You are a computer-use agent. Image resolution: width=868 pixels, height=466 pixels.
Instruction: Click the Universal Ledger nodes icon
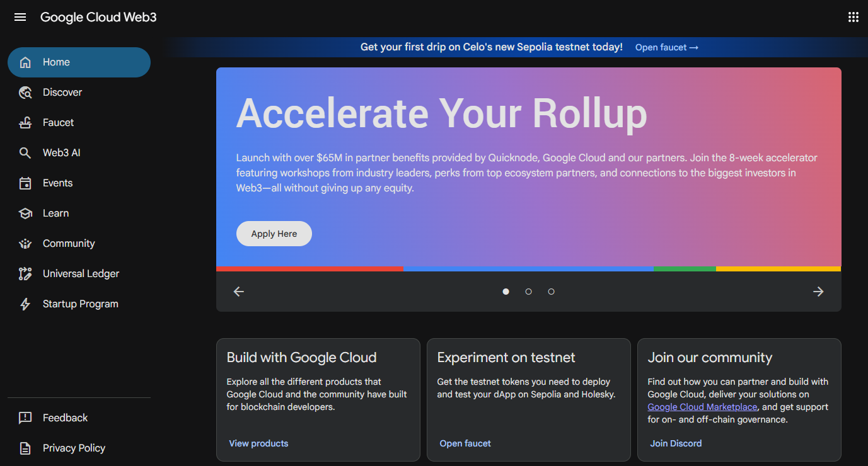(x=25, y=274)
